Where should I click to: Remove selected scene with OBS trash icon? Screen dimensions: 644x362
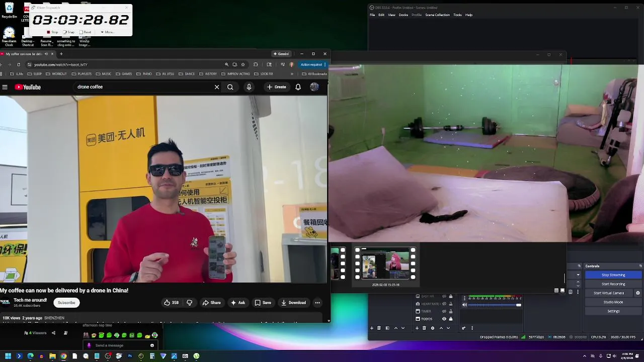pyautogui.click(x=379, y=328)
